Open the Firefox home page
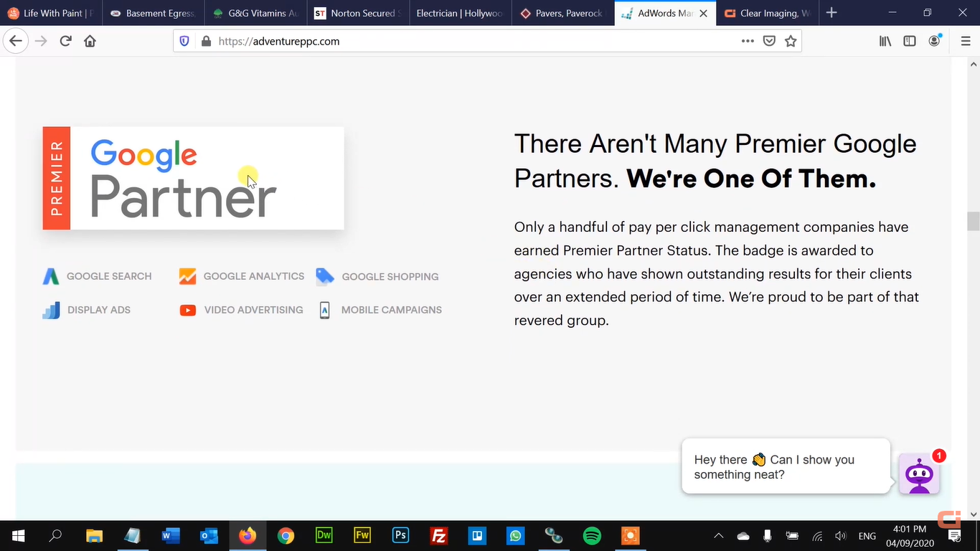This screenshot has width=980, height=551. [x=90, y=41]
